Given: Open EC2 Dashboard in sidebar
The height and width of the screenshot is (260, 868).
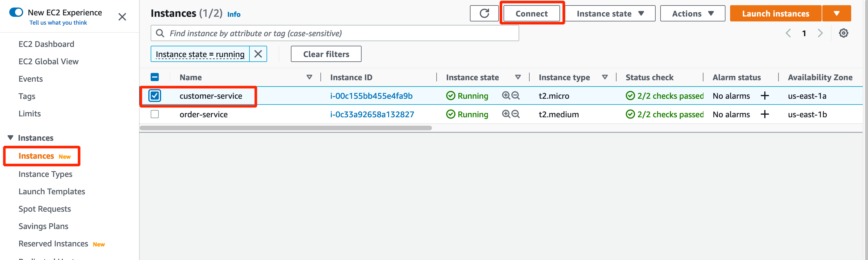Looking at the screenshot, I should click(46, 44).
